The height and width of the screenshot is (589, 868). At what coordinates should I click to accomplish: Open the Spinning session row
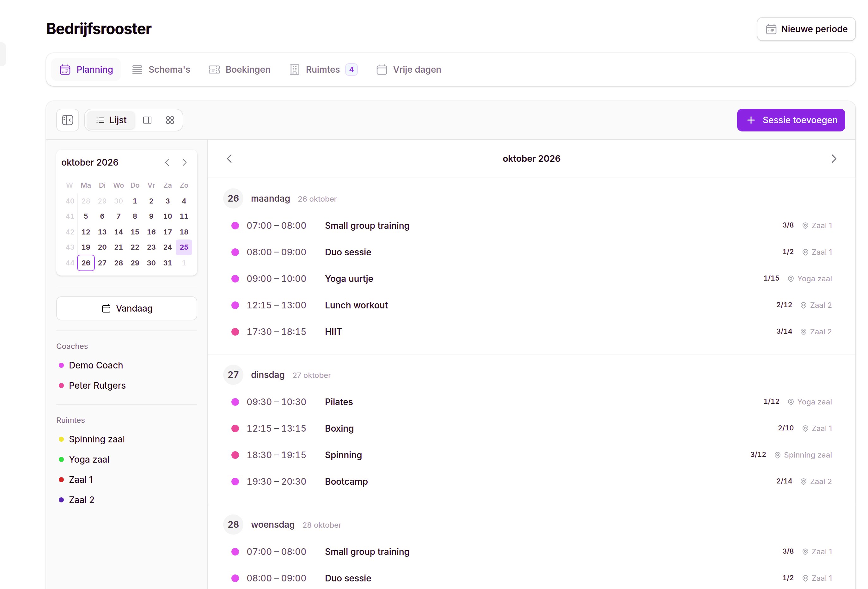click(531, 455)
